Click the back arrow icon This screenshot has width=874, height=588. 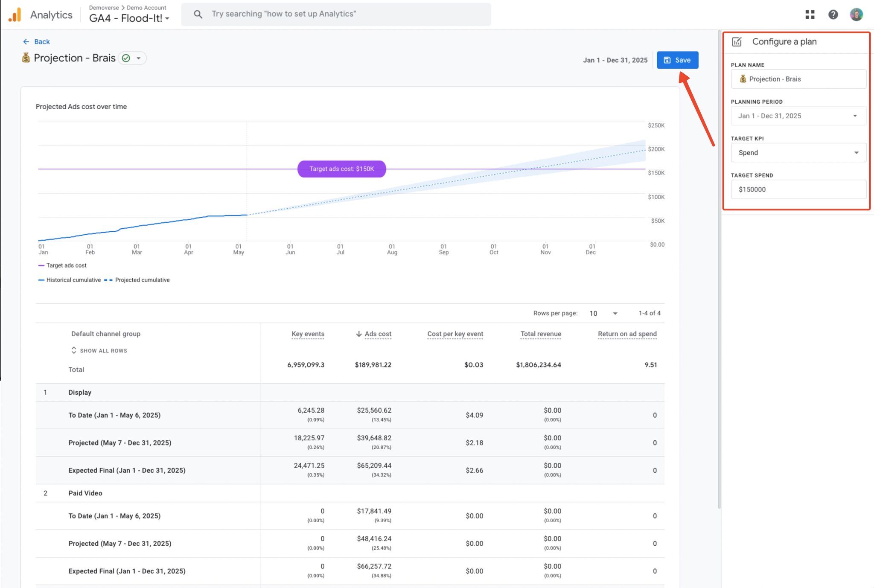pyautogui.click(x=26, y=41)
